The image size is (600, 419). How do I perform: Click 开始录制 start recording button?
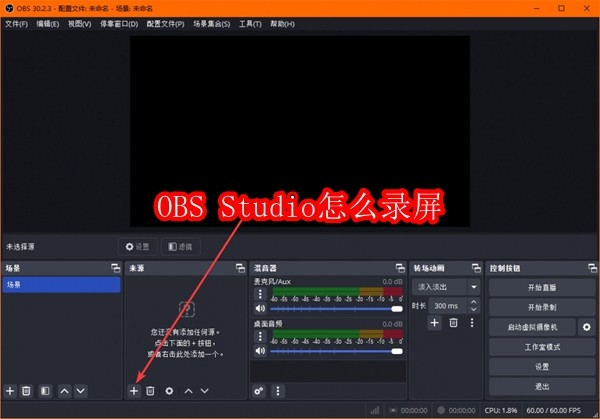[x=542, y=307]
